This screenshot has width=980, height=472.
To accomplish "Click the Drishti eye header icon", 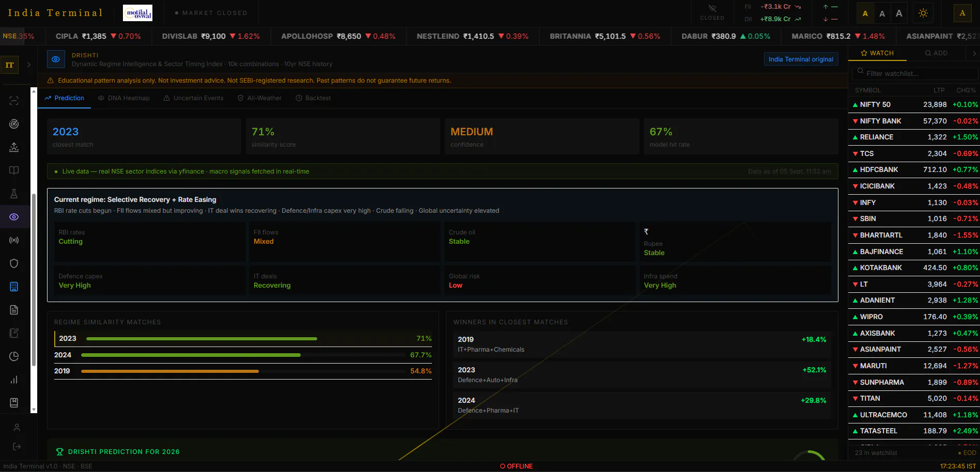I will pyautogui.click(x=56, y=59).
